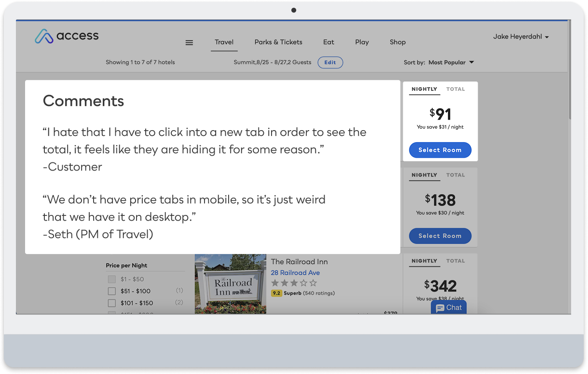Viewport: 588px width, 374px height.
Task: Go to Parks & Tickets tab
Action: [x=278, y=42]
